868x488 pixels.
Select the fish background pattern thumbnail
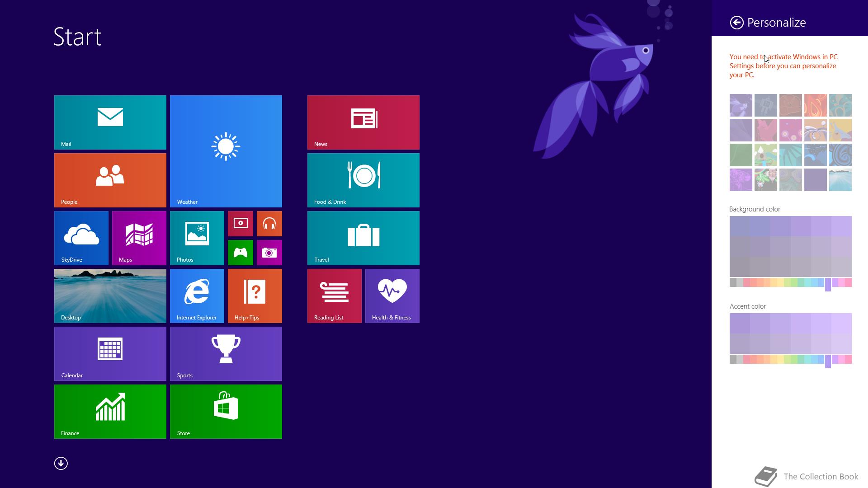pyautogui.click(x=741, y=105)
